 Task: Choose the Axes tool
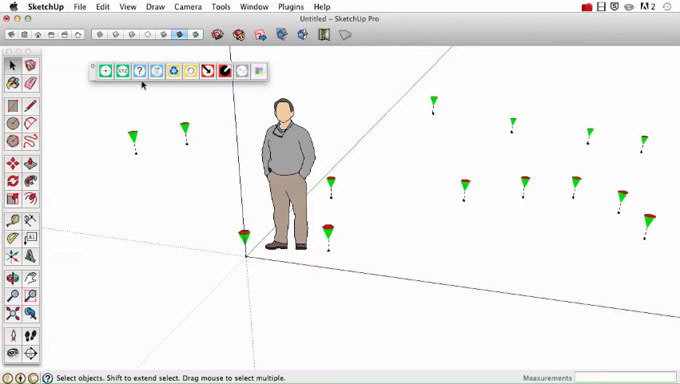(x=13, y=256)
